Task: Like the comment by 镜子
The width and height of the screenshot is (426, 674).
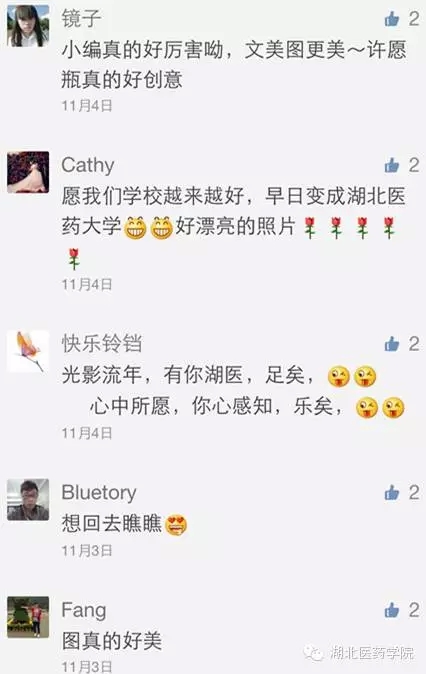Action: click(392, 19)
